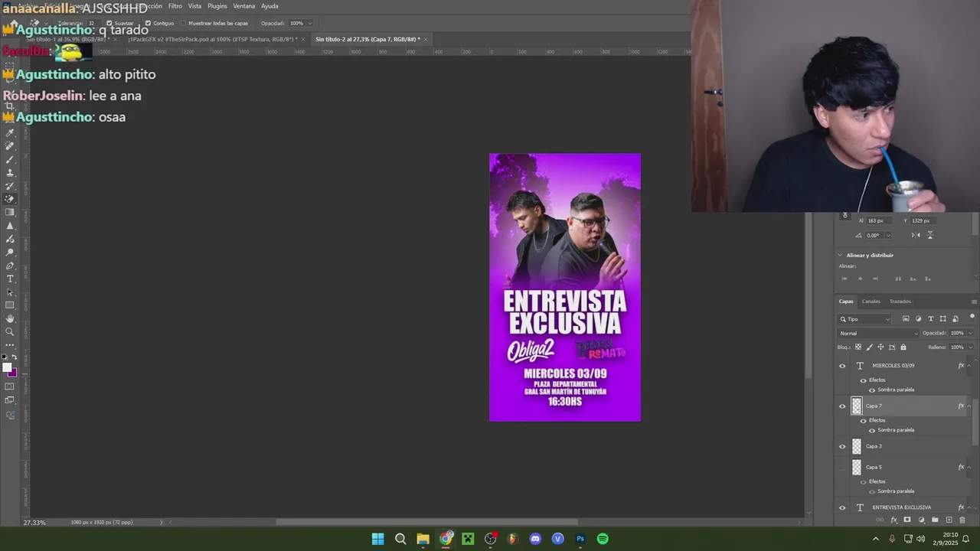Click the foreground color swatch
The image size is (980, 551).
(x=8, y=367)
